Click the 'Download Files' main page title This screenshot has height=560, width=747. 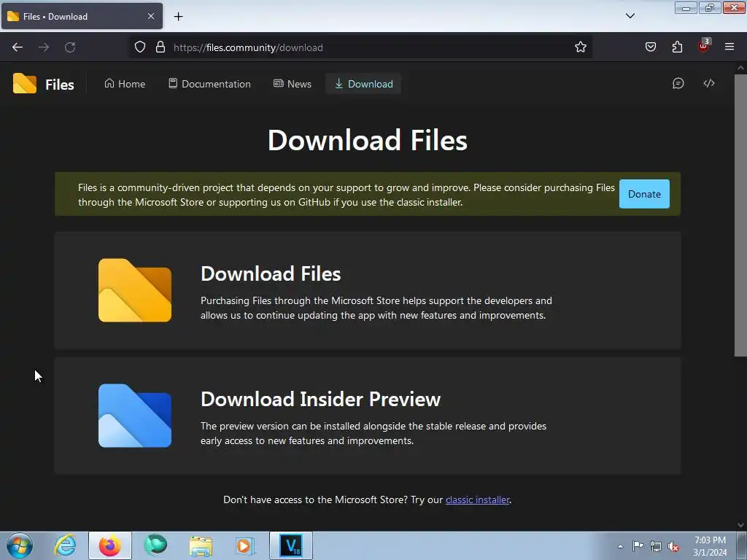368,141
